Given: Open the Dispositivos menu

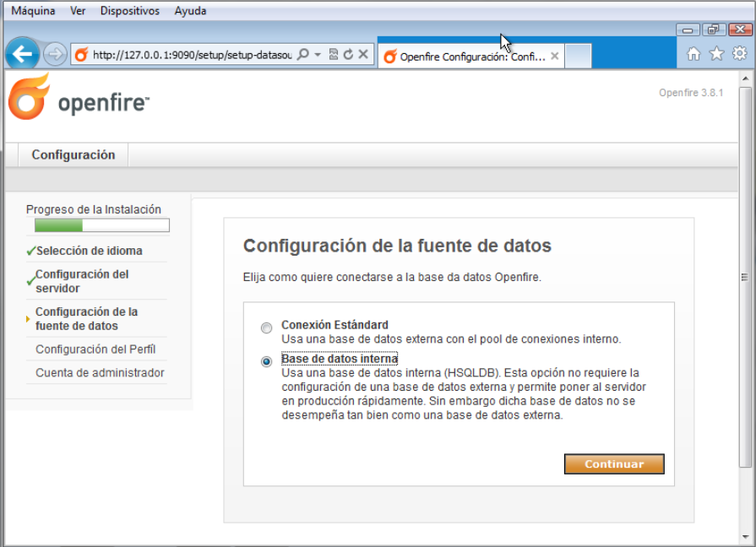Looking at the screenshot, I should (129, 11).
